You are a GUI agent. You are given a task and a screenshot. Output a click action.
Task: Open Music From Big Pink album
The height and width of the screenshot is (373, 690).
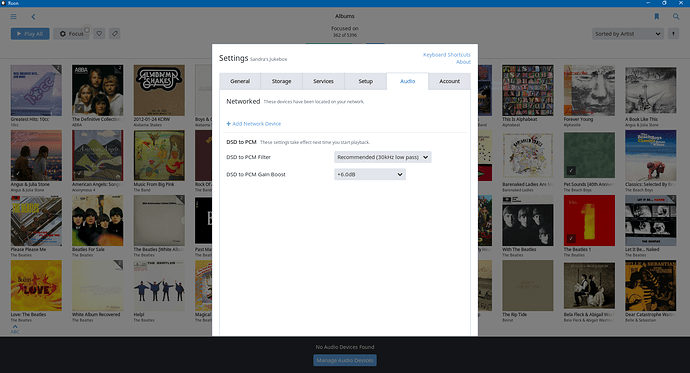(x=159, y=156)
